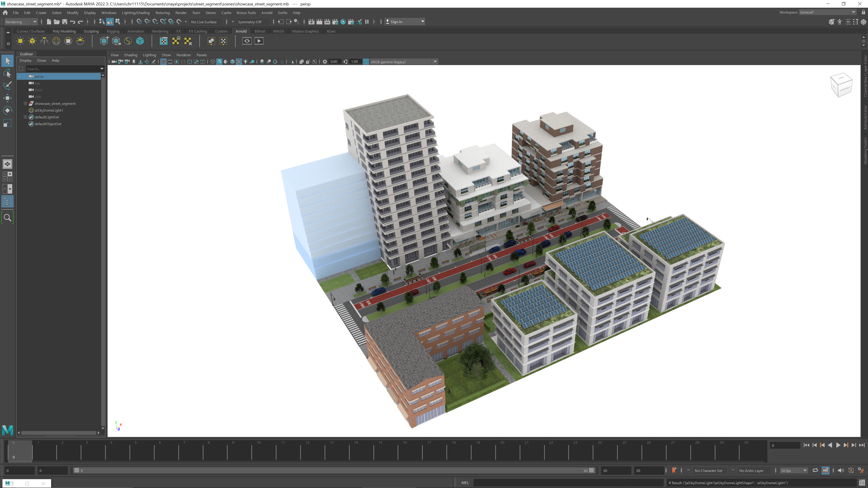Go to the start of playback range
Viewport: 868px width, 488px height.
[x=806, y=445]
